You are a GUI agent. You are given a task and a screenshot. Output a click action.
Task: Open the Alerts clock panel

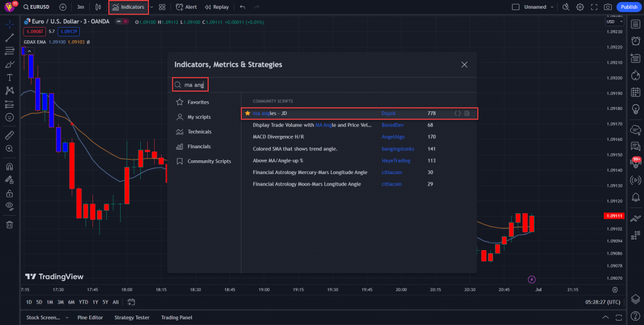click(x=635, y=41)
